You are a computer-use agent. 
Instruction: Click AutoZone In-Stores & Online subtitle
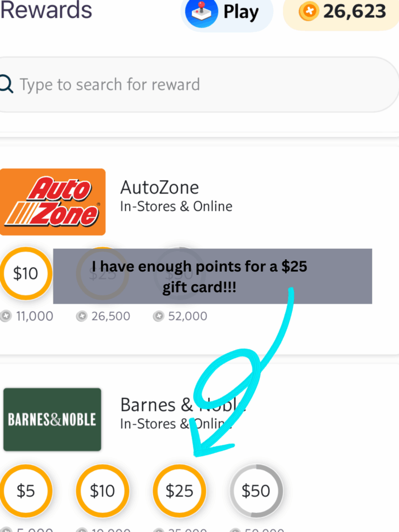coord(176,206)
